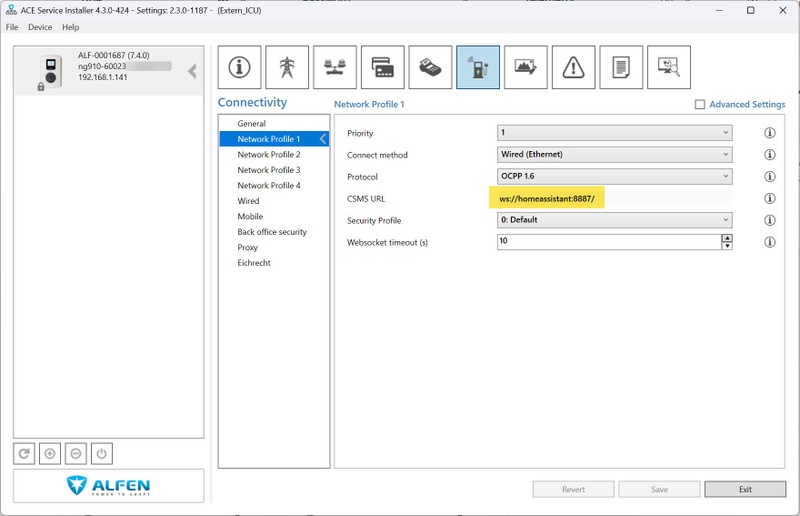Click the Connectivity heading text
This screenshot has height=516, width=800.
click(253, 103)
